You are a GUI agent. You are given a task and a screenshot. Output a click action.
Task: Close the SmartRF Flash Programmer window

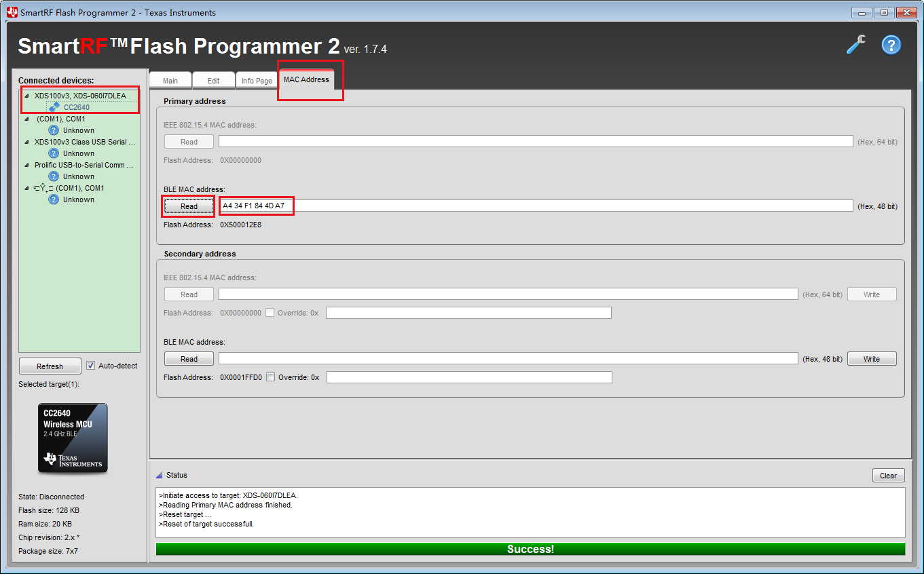point(906,12)
